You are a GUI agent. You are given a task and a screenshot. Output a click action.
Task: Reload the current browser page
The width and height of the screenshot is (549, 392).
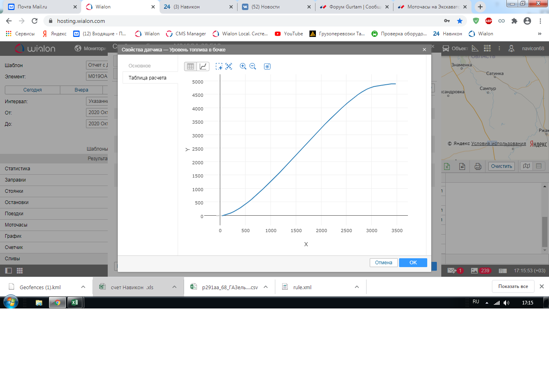(35, 21)
